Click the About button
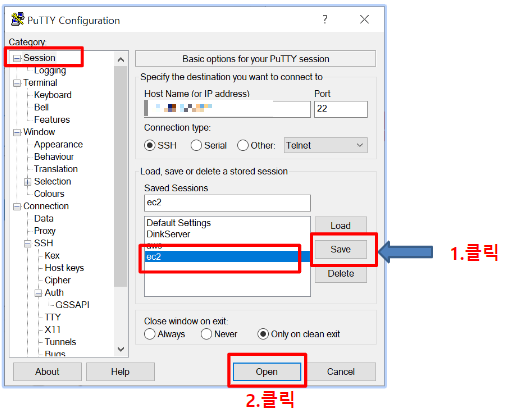The height and width of the screenshot is (416, 515). (x=47, y=372)
